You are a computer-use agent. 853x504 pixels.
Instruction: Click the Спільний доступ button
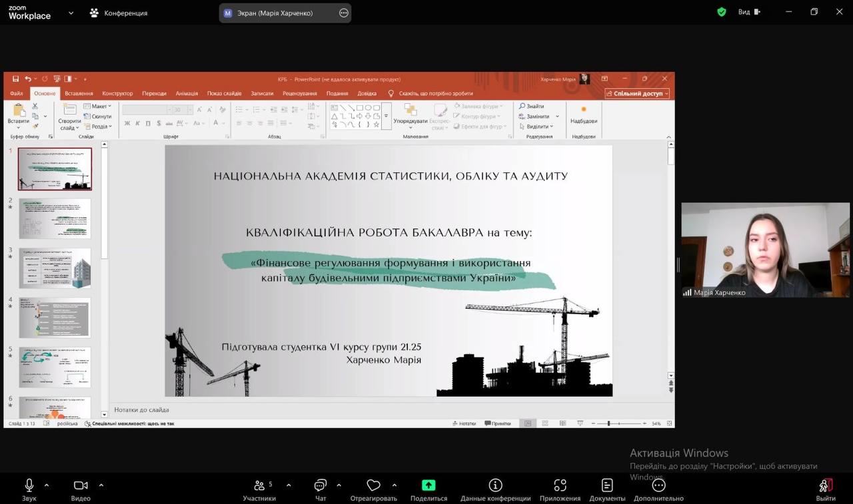pos(637,93)
